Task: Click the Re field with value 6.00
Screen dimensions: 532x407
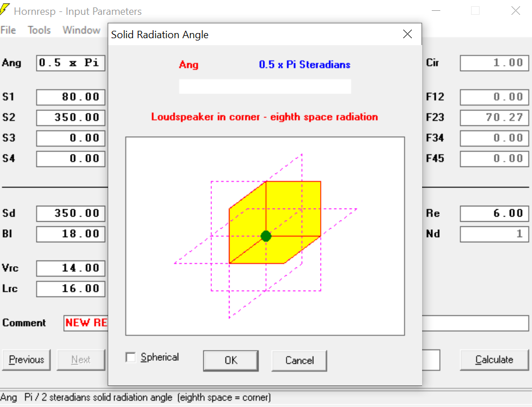Action: (494, 214)
